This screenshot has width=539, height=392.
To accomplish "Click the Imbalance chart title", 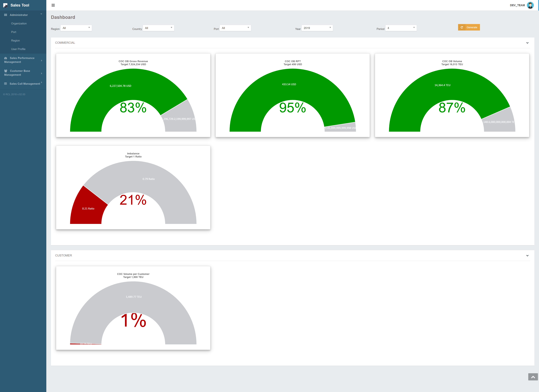I will pyautogui.click(x=133, y=154).
